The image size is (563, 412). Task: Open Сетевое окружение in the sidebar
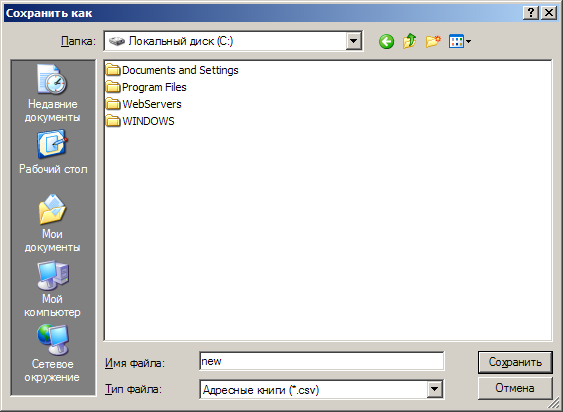pyautogui.click(x=52, y=354)
